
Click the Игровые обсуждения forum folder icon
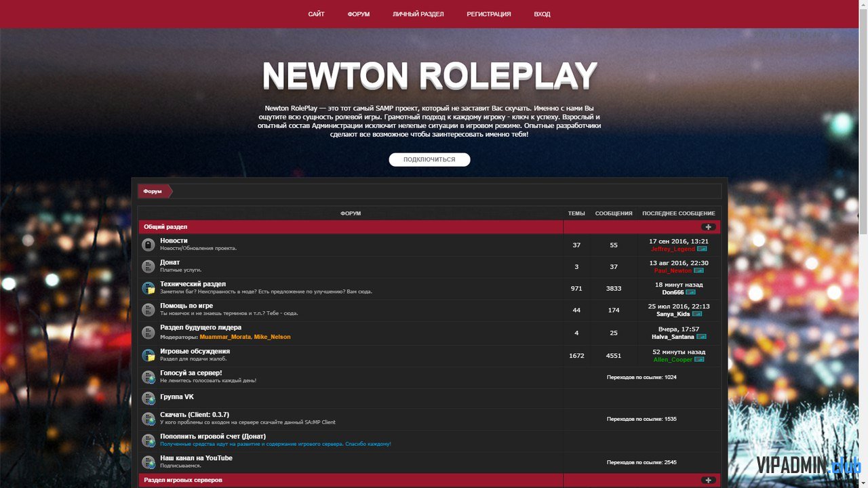[x=149, y=355]
